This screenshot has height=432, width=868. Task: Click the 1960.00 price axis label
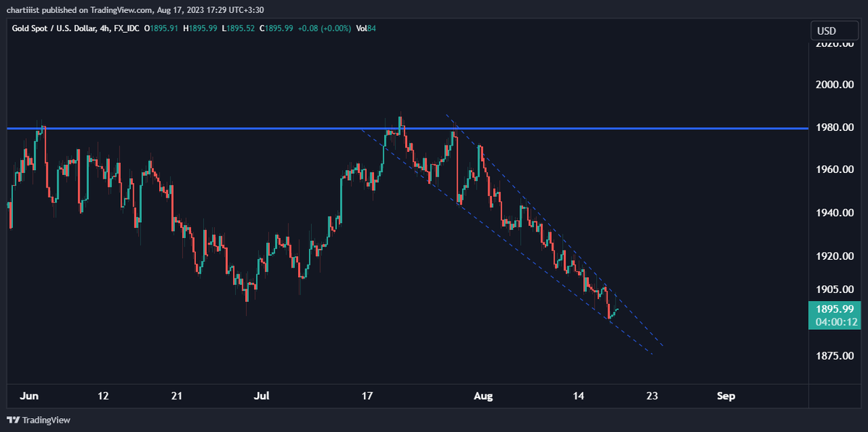pyautogui.click(x=835, y=169)
